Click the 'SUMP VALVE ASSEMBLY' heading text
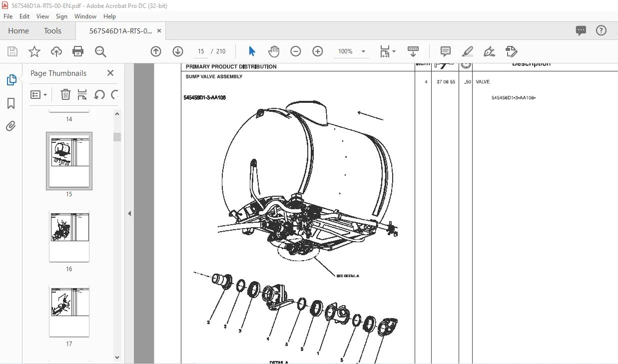 pos(214,76)
